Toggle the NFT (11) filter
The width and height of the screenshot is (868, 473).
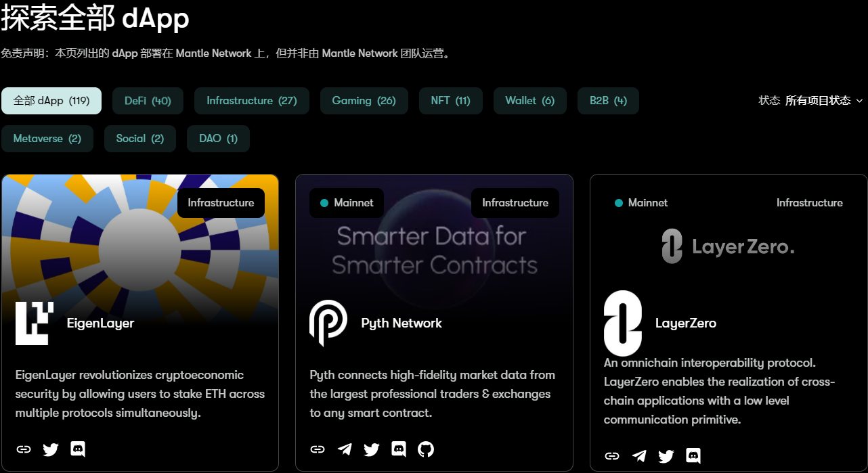[450, 100]
